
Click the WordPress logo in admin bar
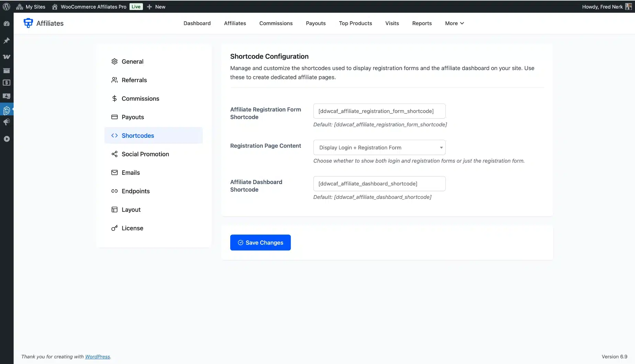(7, 7)
